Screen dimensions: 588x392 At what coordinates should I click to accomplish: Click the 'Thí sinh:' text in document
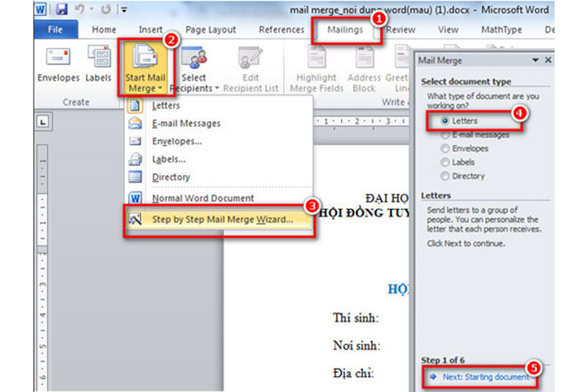tap(356, 318)
